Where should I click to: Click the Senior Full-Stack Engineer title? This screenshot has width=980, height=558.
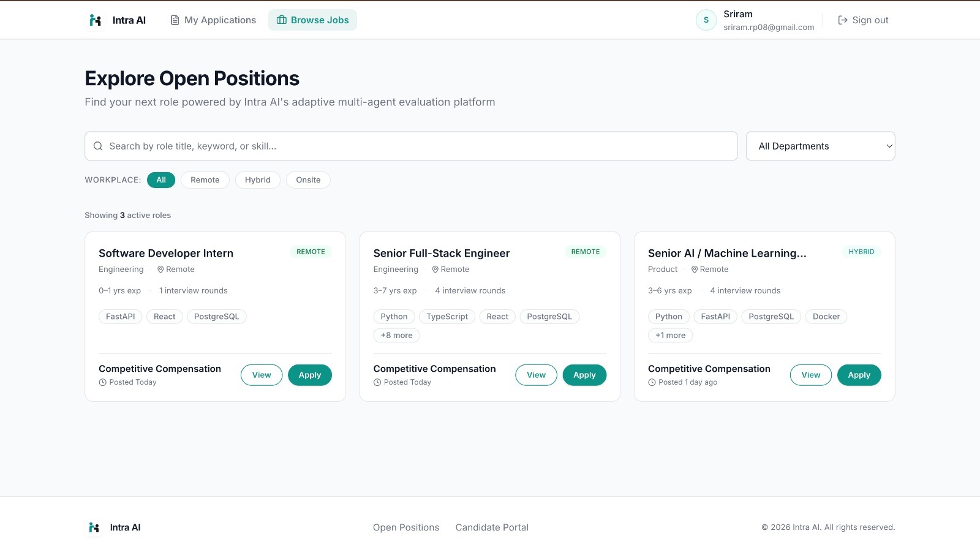pos(442,254)
